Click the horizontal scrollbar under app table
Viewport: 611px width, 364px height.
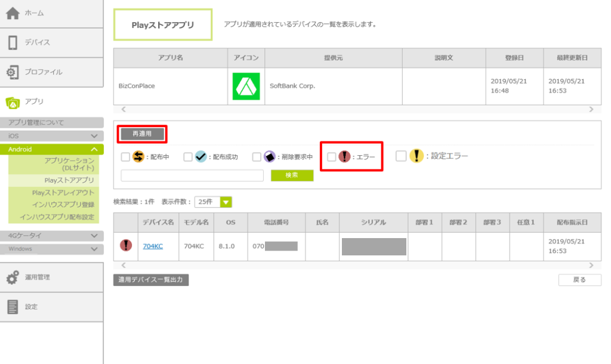click(356, 110)
